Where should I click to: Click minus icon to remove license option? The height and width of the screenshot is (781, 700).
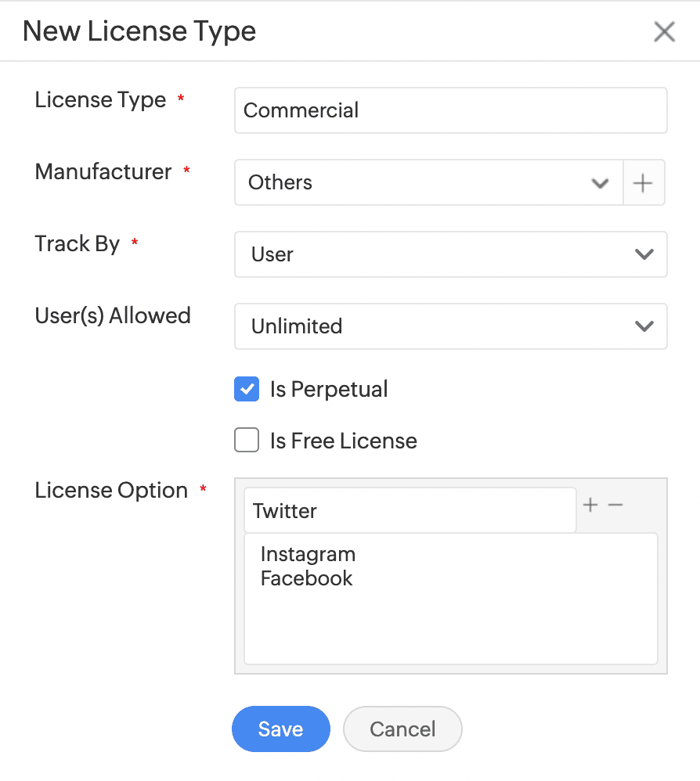pos(615,506)
